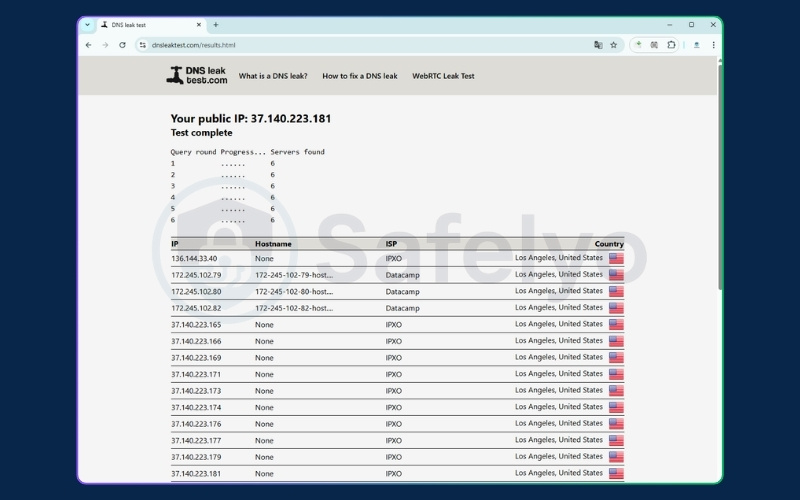This screenshot has height=500, width=800.
Task: Click the Query round header text
Action: (x=193, y=152)
